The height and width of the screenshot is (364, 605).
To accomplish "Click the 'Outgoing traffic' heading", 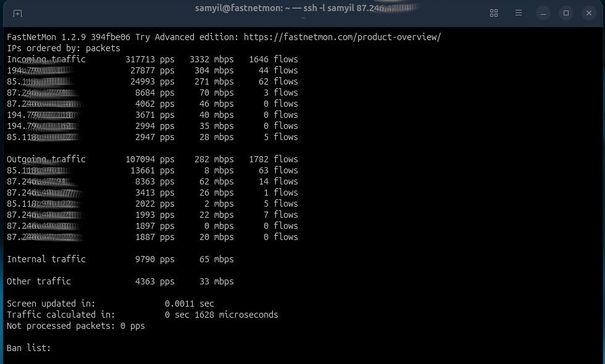I will coord(46,159).
